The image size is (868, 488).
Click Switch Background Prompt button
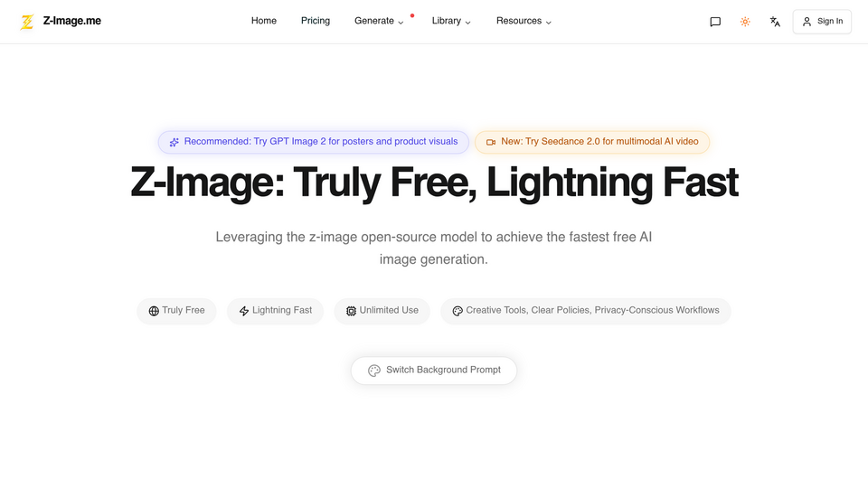click(434, 371)
